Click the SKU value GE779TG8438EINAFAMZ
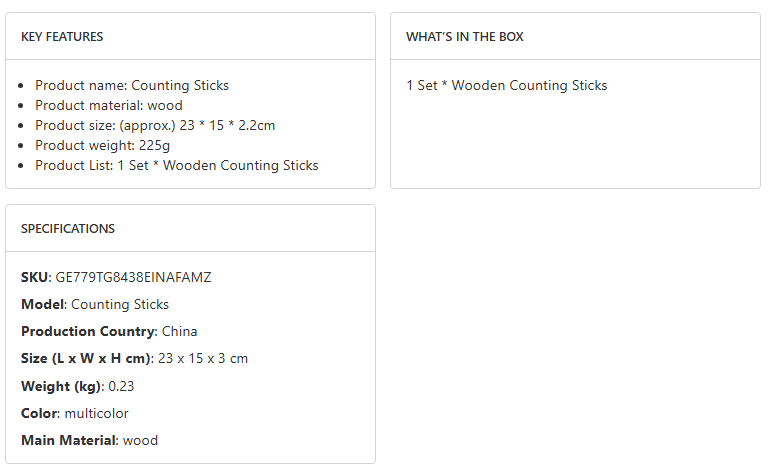The image size is (768, 476). click(133, 278)
